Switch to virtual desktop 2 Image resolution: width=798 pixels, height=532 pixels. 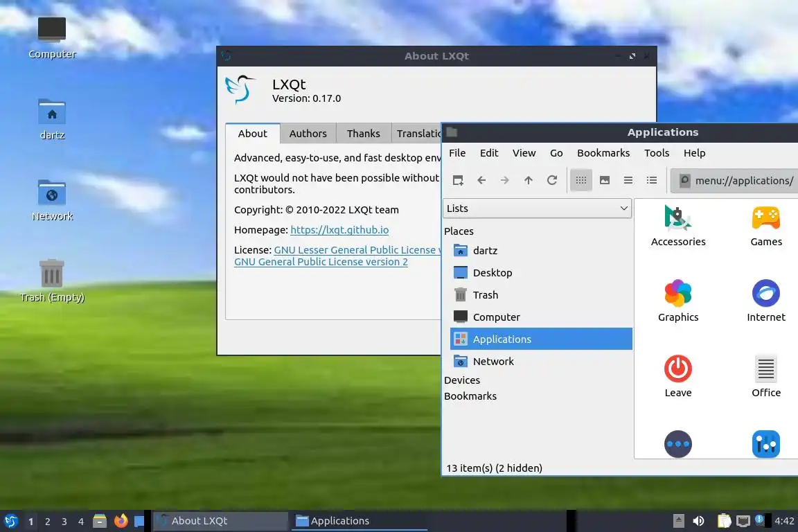point(47,522)
